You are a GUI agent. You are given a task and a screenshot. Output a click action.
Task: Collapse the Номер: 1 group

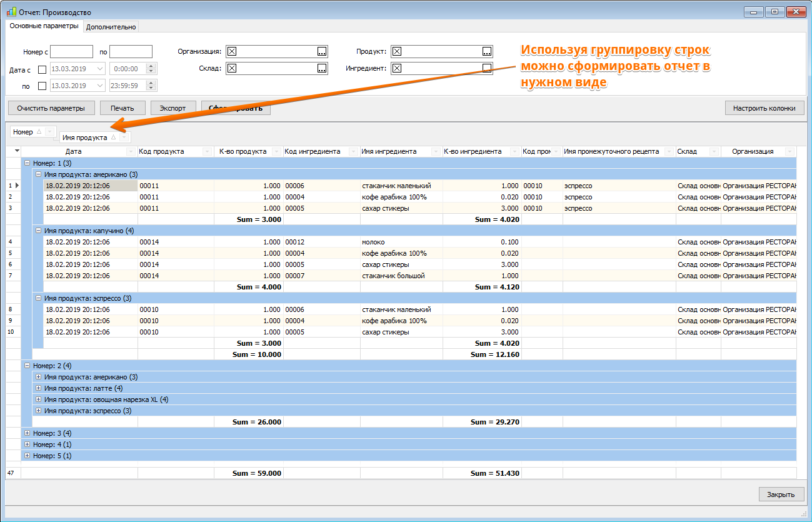(x=27, y=163)
